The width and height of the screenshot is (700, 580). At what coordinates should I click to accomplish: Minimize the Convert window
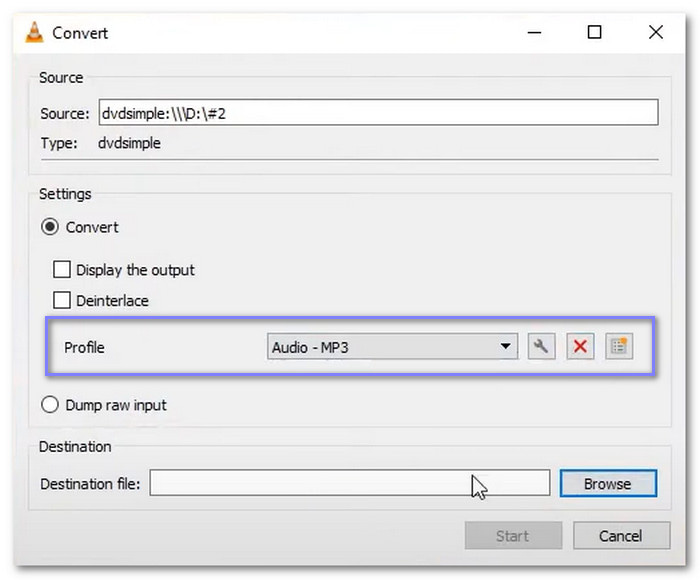(x=534, y=33)
